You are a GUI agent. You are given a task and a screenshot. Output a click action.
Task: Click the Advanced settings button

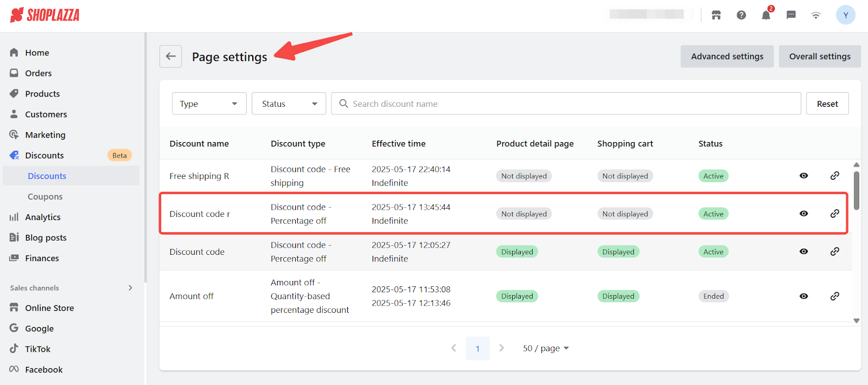click(x=726, y=56)
